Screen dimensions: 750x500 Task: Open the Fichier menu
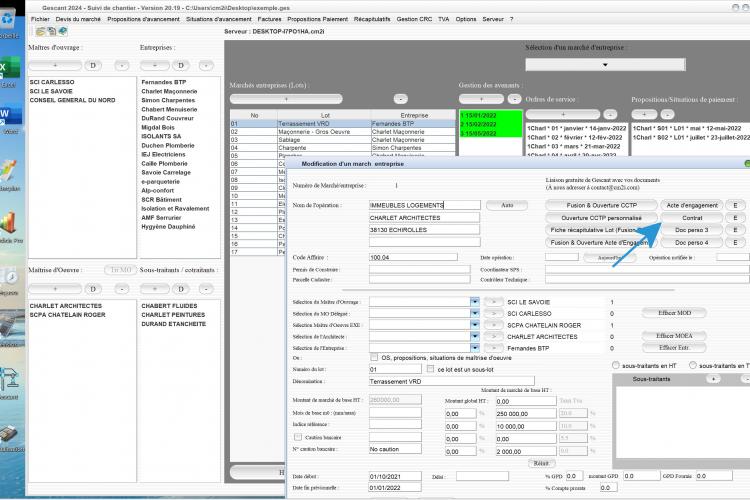(x=40, y=19)
